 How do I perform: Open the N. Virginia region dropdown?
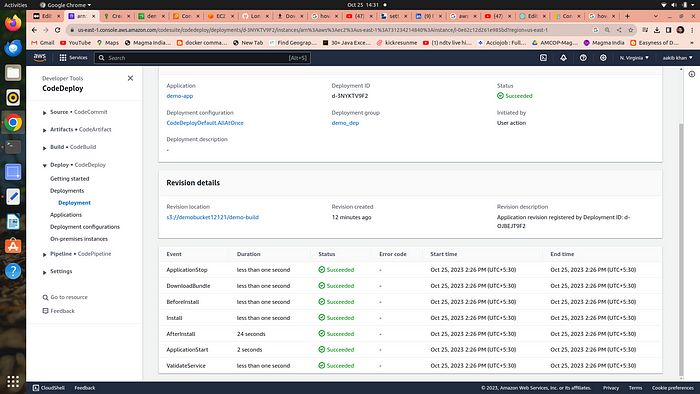634,58
